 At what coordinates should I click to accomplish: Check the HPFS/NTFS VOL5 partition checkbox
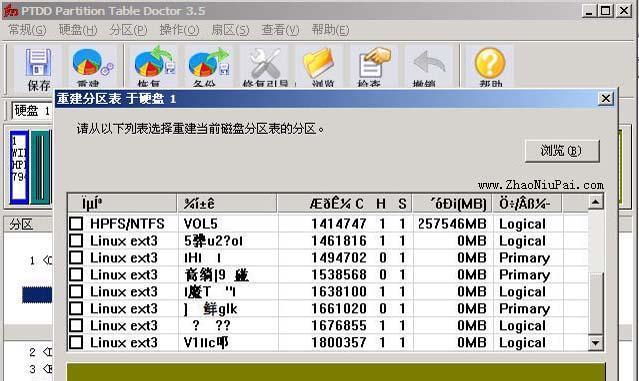(76, 223)
